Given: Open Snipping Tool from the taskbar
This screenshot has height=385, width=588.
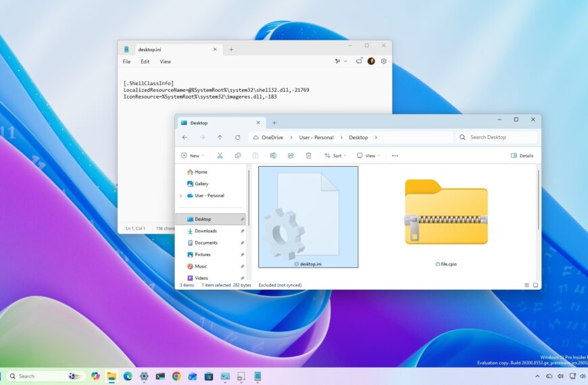Looking at the screenshot, I should [x=241, y=376].
